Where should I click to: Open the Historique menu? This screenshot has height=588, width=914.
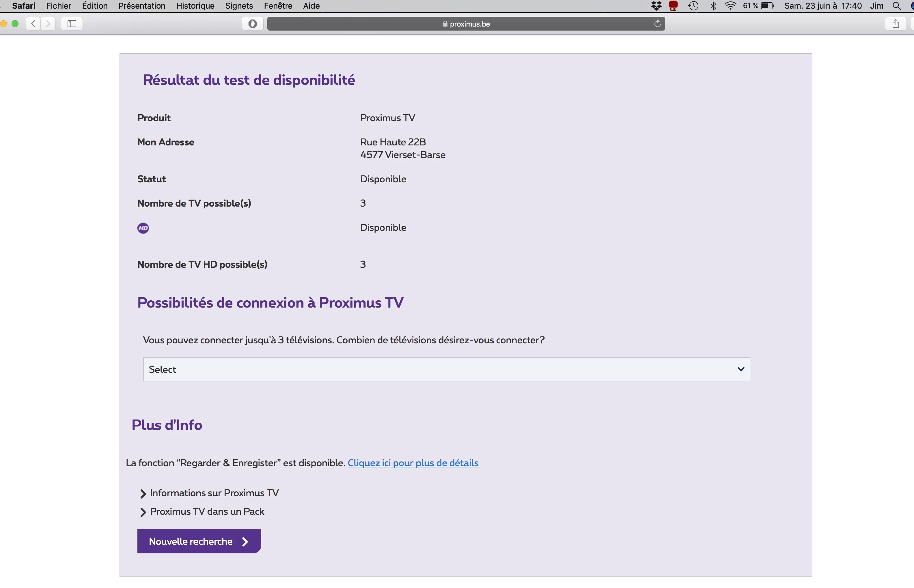(195, 6)
